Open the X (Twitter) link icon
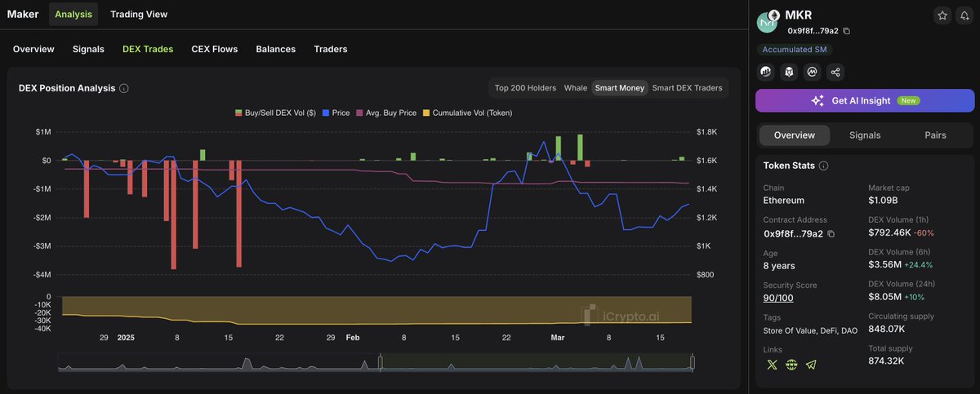Screen dimensions: 980x394 (772, 365)
